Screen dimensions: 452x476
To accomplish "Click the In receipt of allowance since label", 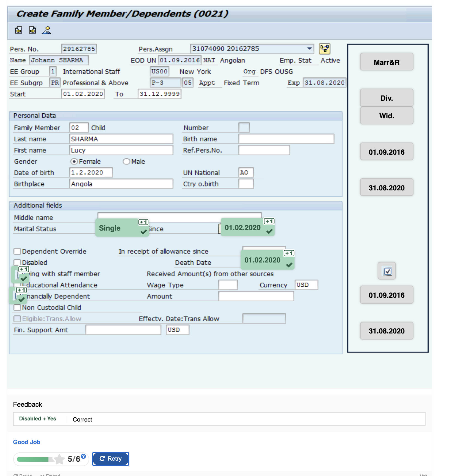I will tap(164, 251).
